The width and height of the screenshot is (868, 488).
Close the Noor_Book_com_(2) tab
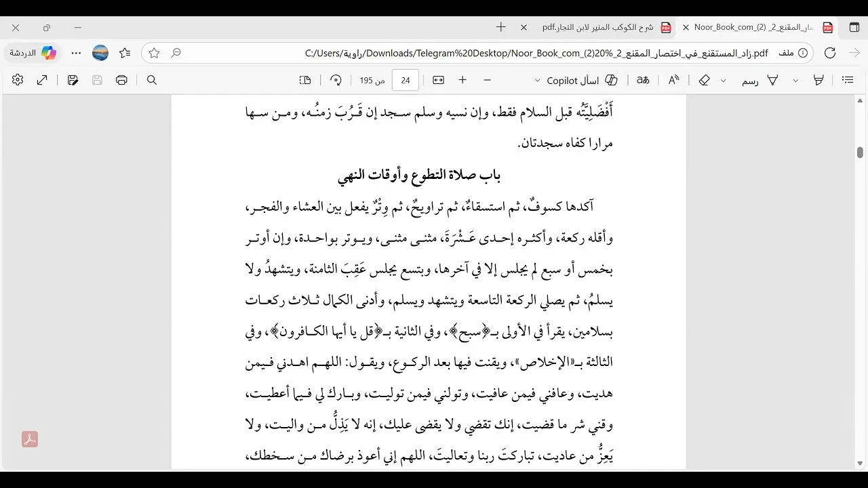coord(686,28)
